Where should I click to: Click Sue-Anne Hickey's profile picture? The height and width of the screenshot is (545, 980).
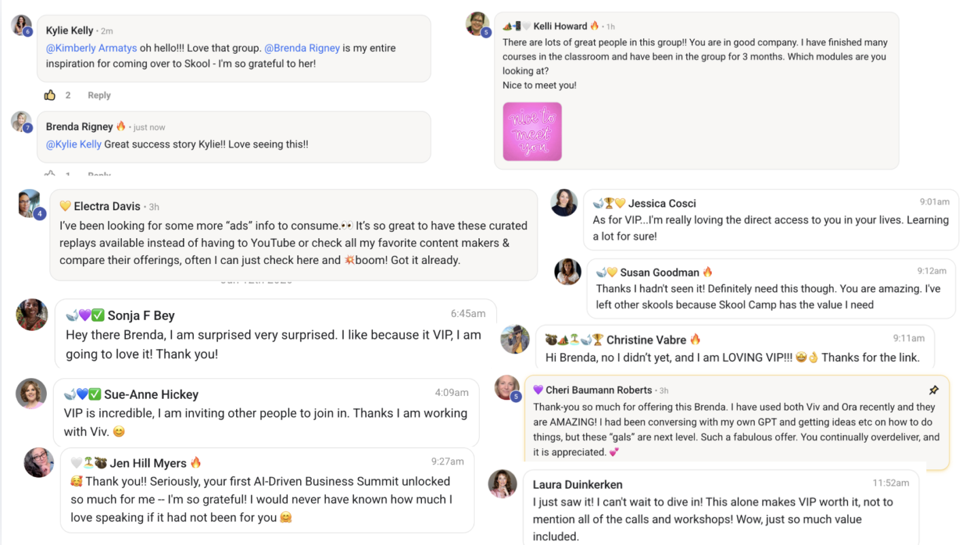point(31,393)
